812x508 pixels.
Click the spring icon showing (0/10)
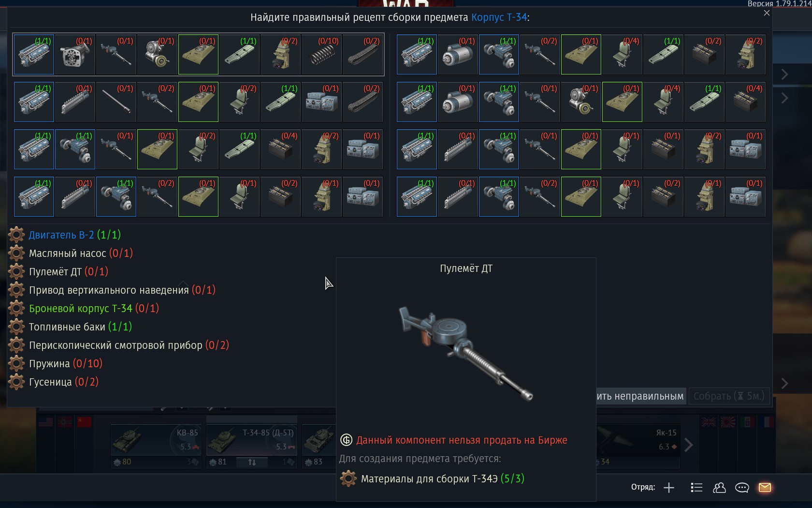(321, 54)
